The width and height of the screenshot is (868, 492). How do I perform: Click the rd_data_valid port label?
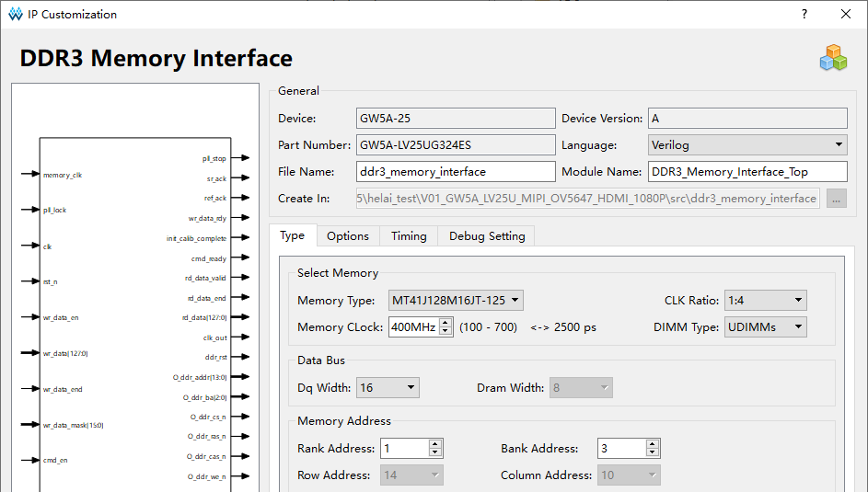pyautogui.click(x=205, y=278)
